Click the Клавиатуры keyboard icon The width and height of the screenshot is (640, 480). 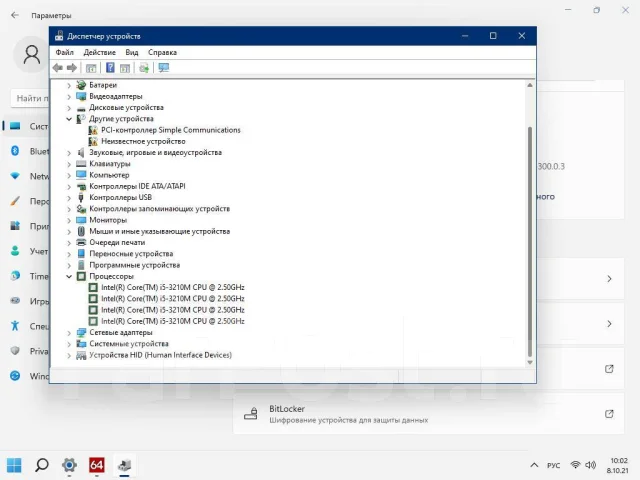(81, 164)
